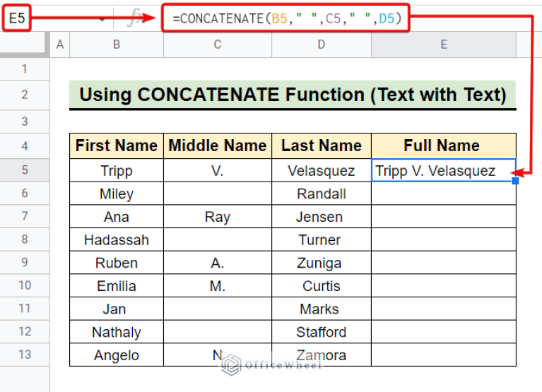The width and height of the screenshot is (542, 392).
Task: Select the cell containing Zamora
Action: tap(322, 355)
